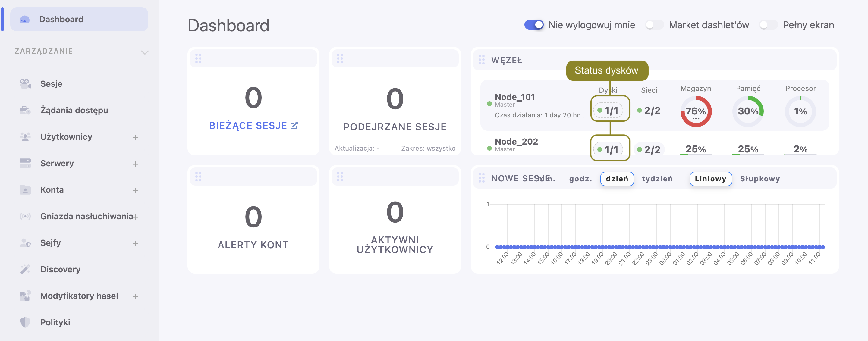Click drag handle icon of WĘZEŁ dashlet

pos(482,60)
